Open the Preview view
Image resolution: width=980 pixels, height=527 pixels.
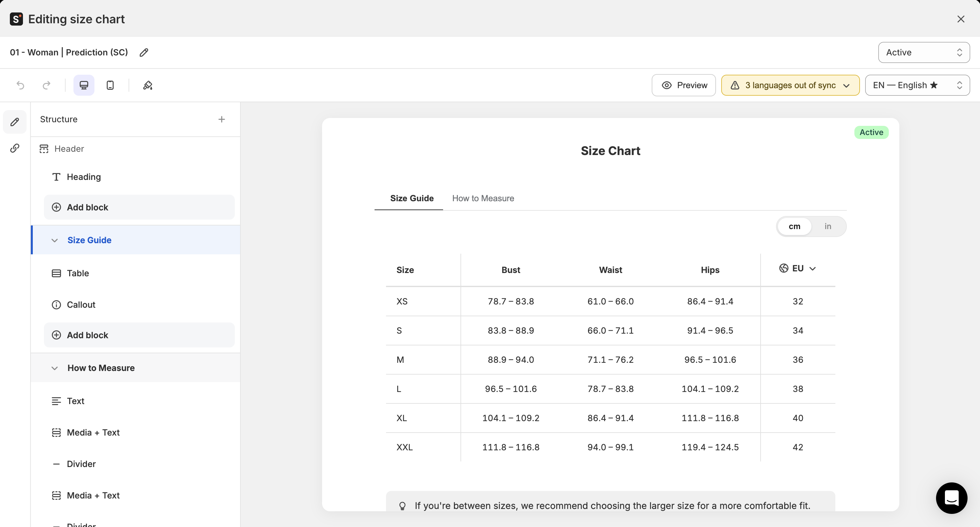tap(684, 85)
